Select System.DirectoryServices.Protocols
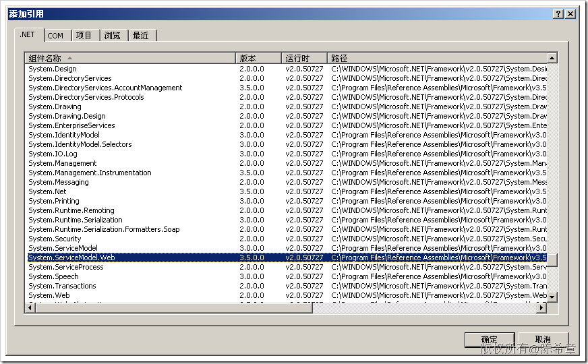Screen dimensions: 588x364 (x=287, y=97)
